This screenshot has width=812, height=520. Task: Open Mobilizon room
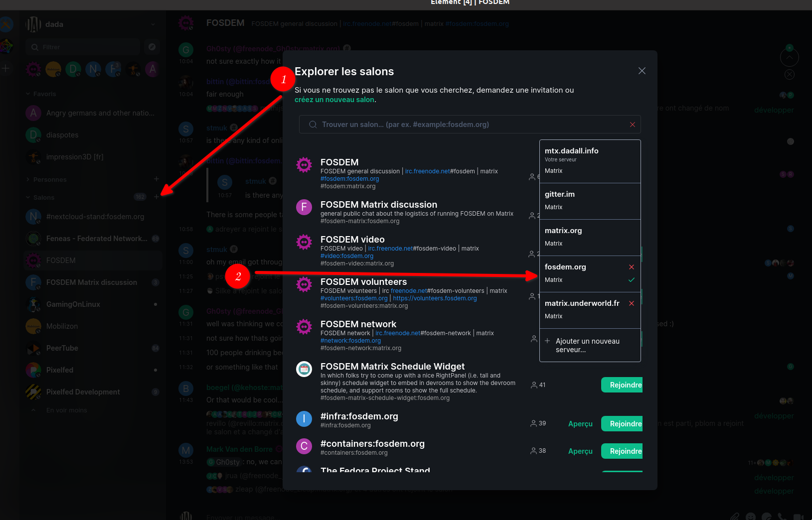click(x=93, y=326)
